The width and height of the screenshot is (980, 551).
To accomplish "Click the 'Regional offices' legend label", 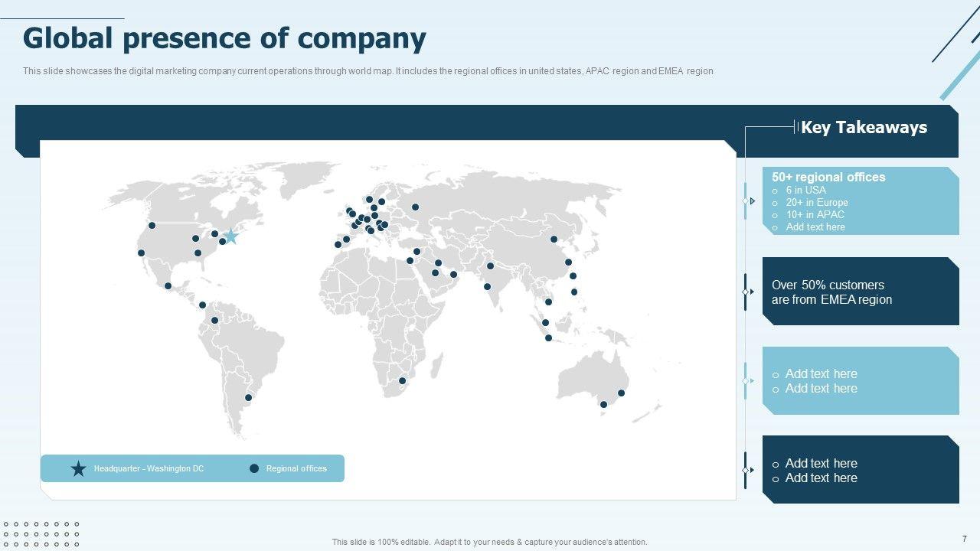I will coord(296,468).
